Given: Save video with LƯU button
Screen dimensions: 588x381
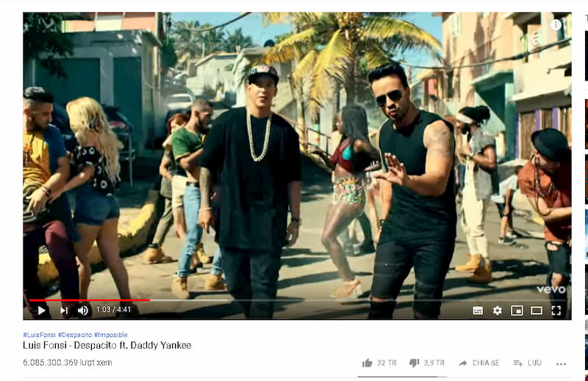Looking at the screenshot, I should point(527,363).
